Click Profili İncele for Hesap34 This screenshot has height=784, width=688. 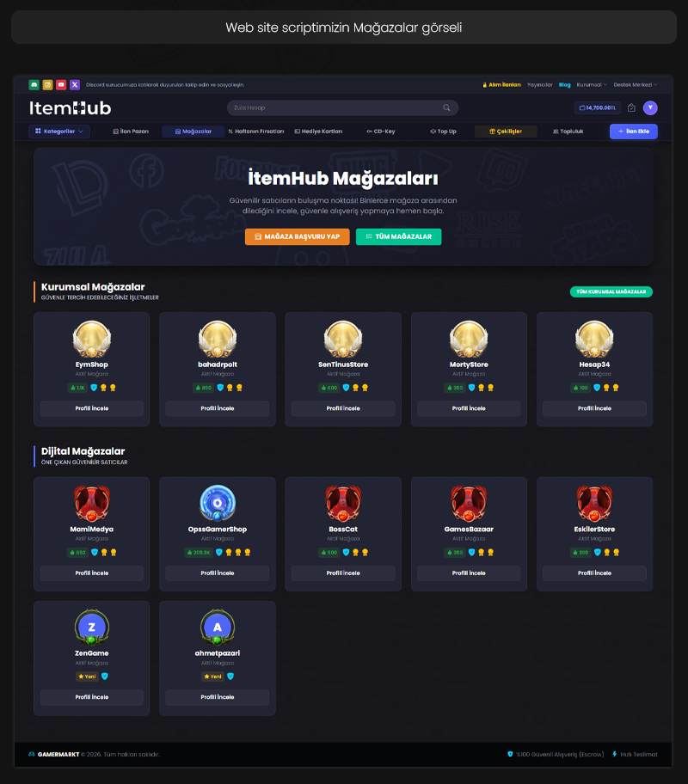pos(594,408)
